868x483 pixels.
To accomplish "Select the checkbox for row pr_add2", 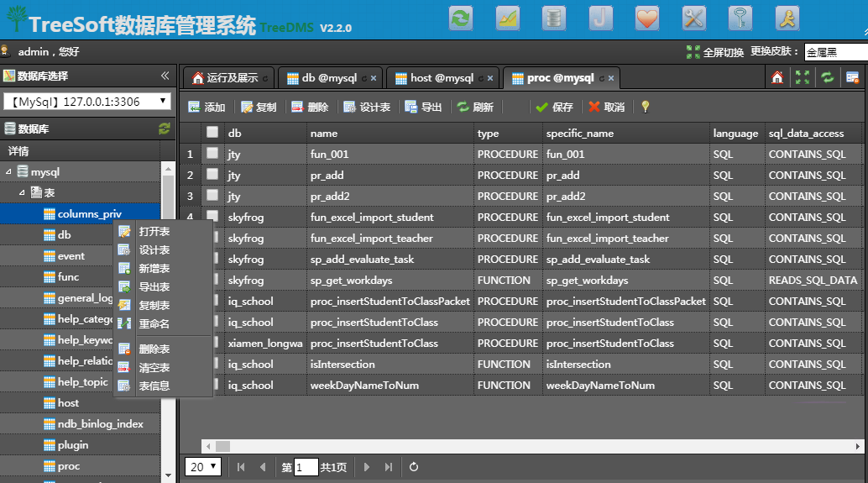I will click(212, 196).
